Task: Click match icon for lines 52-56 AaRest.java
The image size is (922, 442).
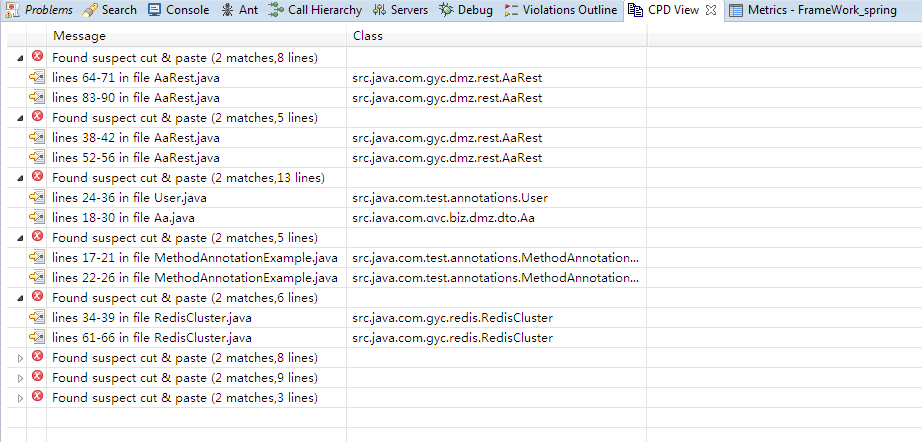Action: tap(37, 157)
